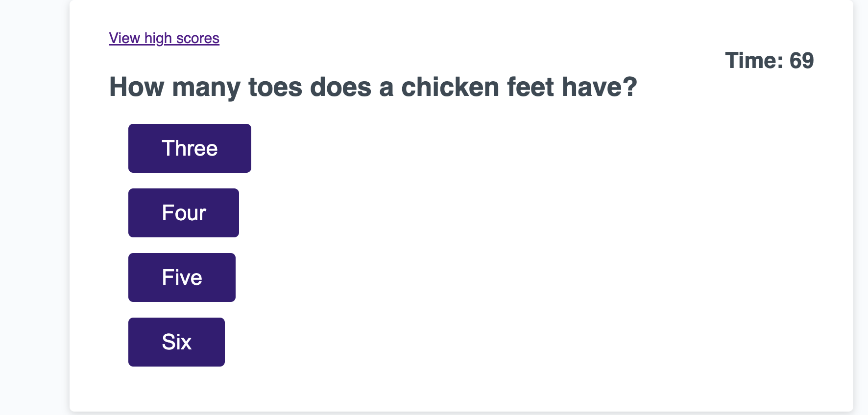Viewport: 868px width, 415px height.
Task: Click the Time: 69 countdown display
Action: [x=770, y=60]
